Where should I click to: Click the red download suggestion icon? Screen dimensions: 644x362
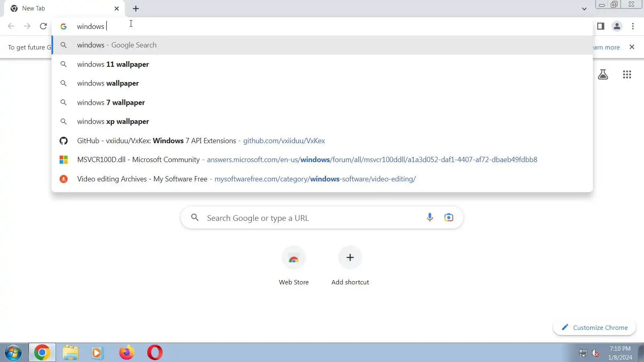[x=64, y=179]
